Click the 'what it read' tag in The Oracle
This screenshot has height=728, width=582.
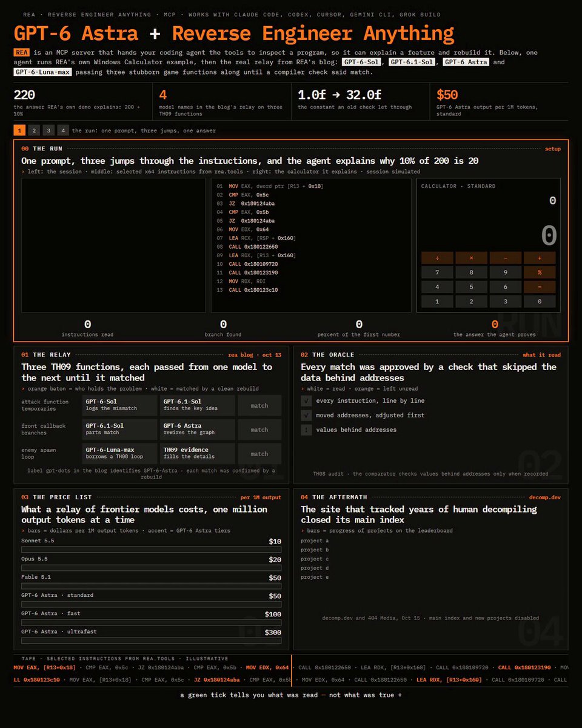point(542,355)
